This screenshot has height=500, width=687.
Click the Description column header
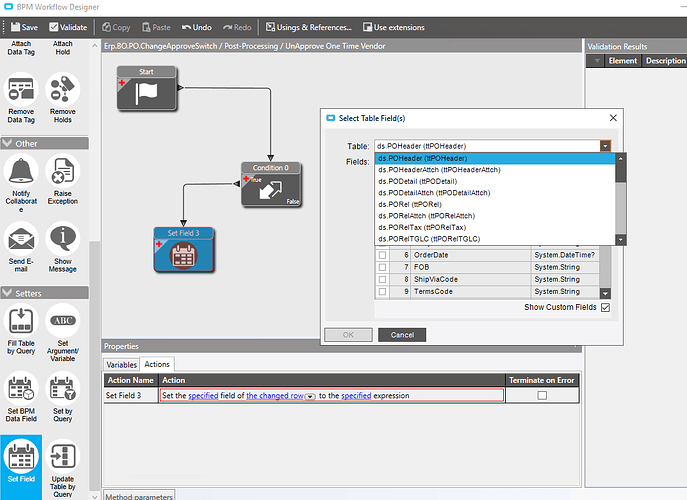(x=664, y=60)
